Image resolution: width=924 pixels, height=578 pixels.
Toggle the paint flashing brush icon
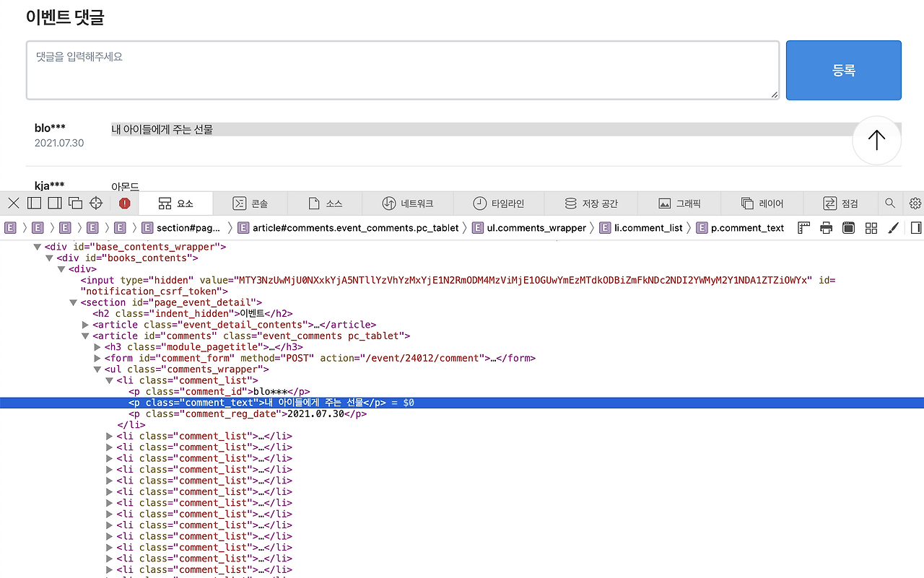point(893,228)
